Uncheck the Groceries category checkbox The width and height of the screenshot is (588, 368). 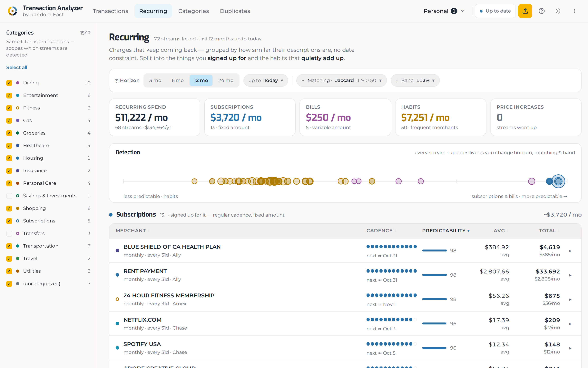9,133
